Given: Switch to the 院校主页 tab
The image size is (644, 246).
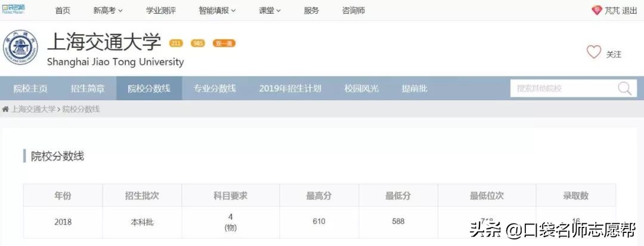Looking at the screenshot, I should coord(30,88).
